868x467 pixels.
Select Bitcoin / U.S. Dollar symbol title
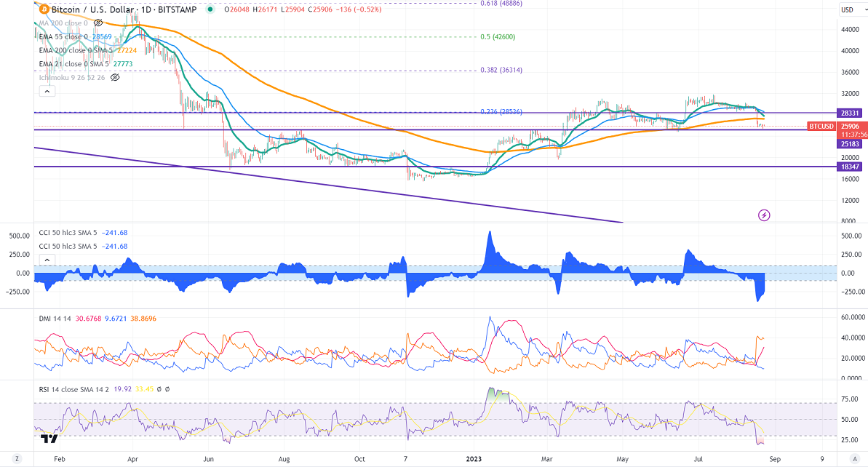tap(93, 9)
